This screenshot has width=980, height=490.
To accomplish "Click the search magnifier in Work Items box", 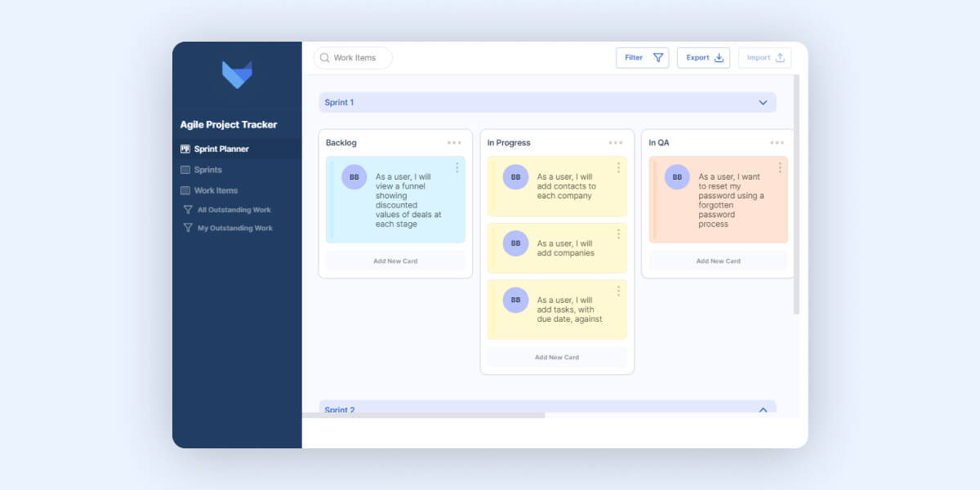I will [324, 58].
